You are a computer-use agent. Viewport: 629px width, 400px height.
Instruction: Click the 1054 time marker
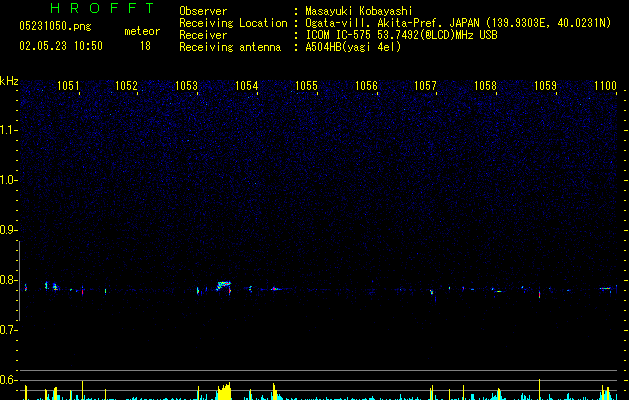[246, 86]
